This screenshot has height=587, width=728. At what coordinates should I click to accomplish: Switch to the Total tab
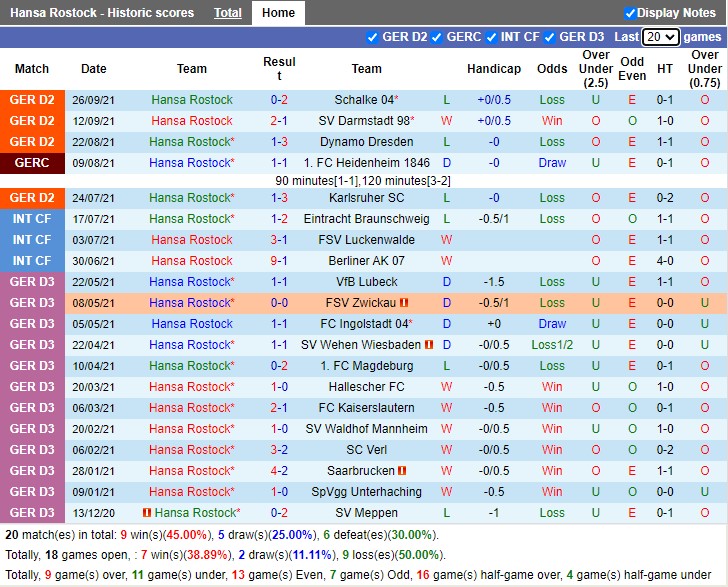[228, 13]
